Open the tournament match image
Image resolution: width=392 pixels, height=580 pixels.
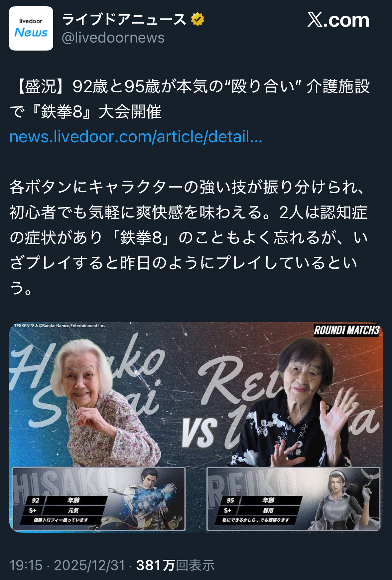point(196,427)
